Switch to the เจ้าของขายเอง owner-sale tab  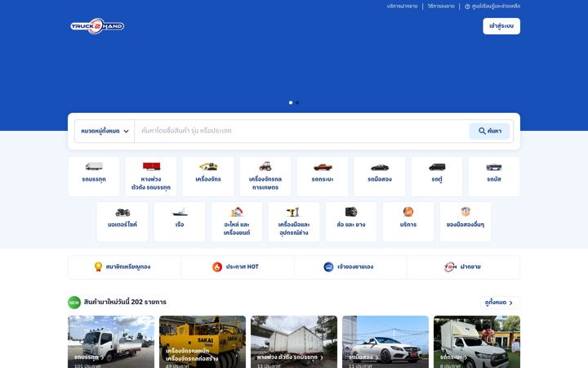tap(350, 267)
